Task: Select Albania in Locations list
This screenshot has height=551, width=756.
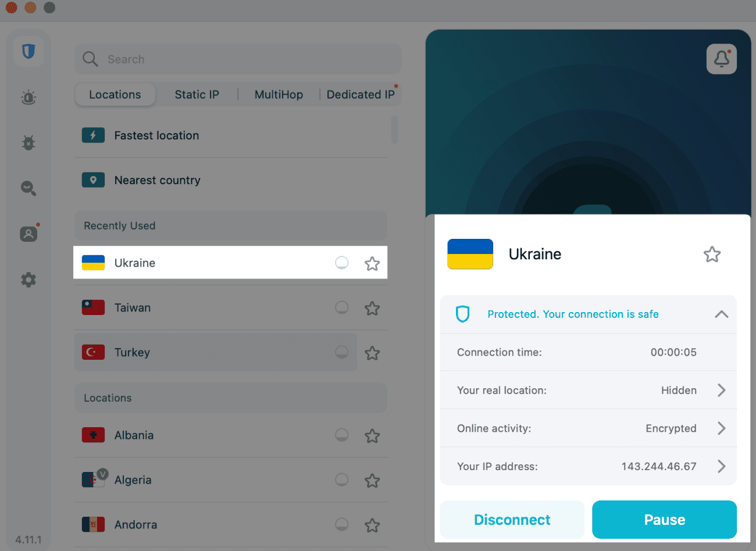Action: point(231,435)
